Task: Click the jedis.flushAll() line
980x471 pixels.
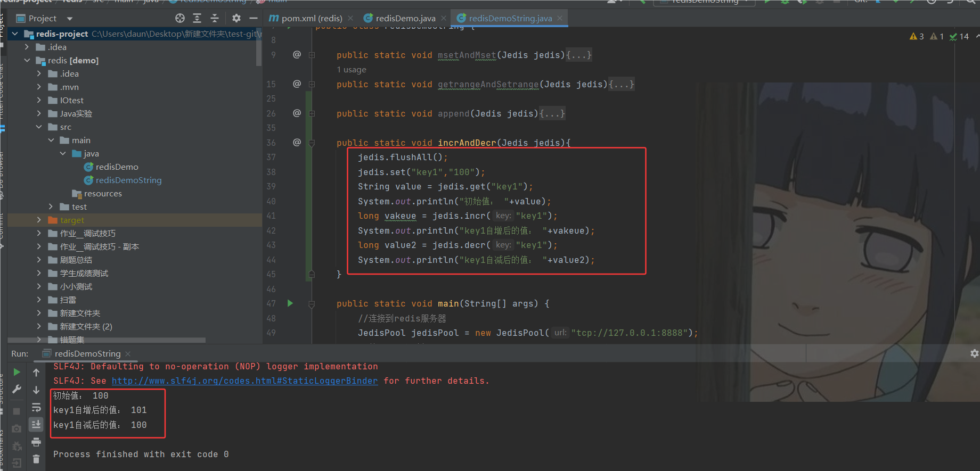Action: (x=403, y=158)
